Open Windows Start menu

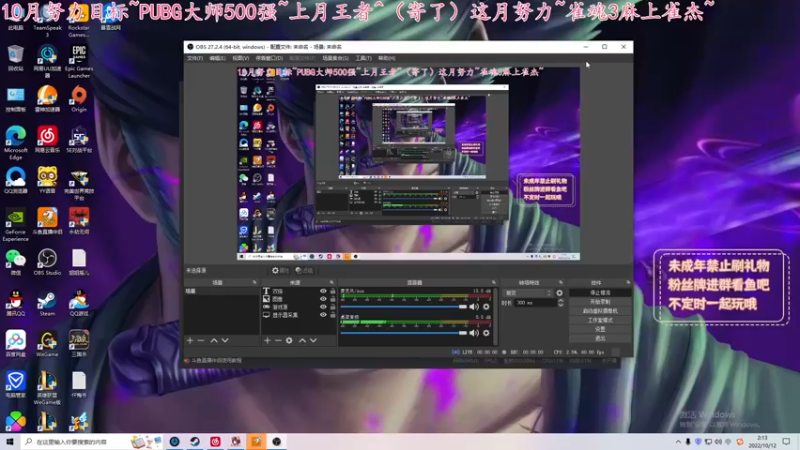[10, 441]
